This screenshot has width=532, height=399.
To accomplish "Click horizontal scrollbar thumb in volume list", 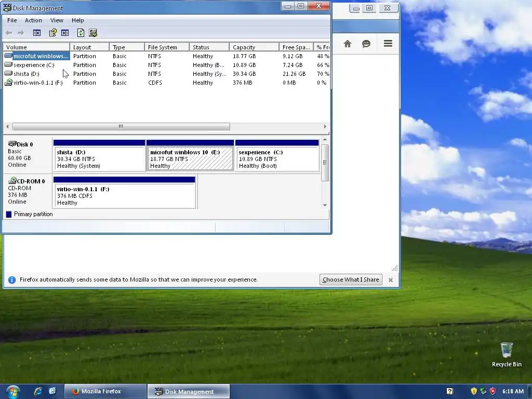I will (x=121, y=127).
